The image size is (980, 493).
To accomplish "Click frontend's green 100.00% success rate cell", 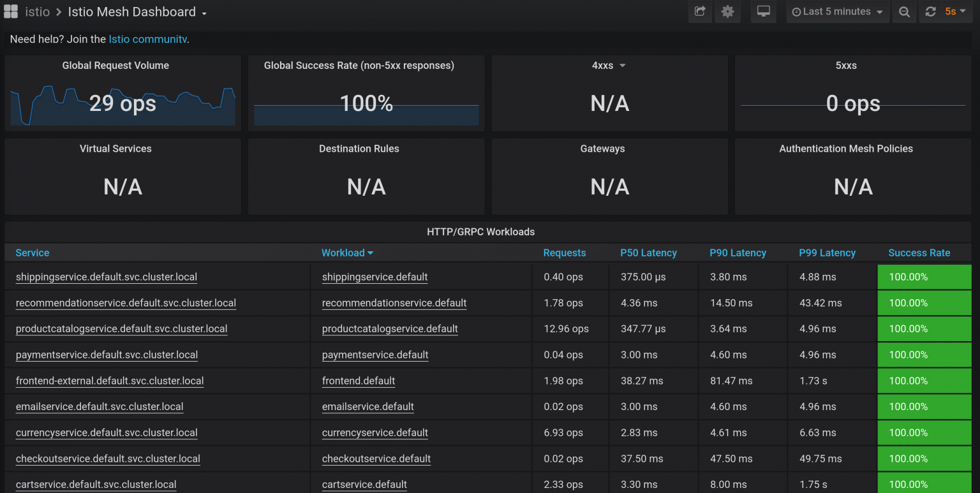I will (x=924, y=381).
